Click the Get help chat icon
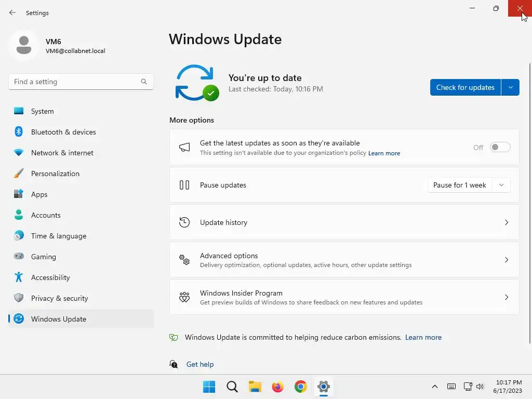 pyautogui.click(x=174, y=364)
